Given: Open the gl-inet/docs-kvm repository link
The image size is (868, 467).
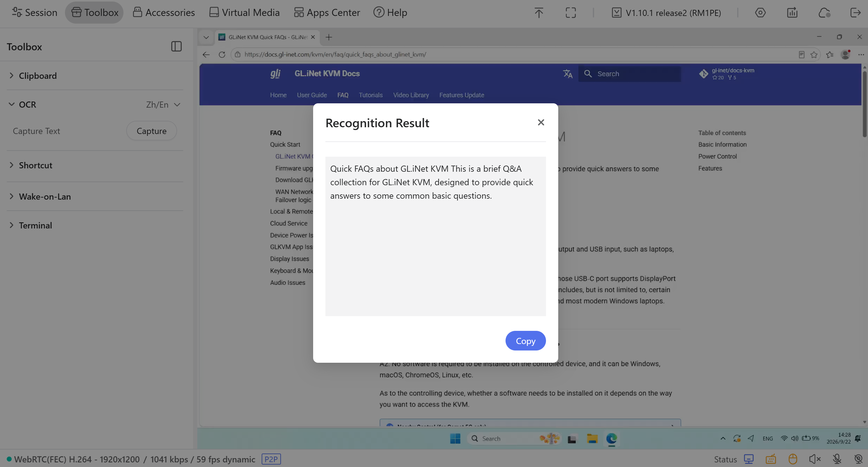Looking at the screenshot, I should (726, 74).
